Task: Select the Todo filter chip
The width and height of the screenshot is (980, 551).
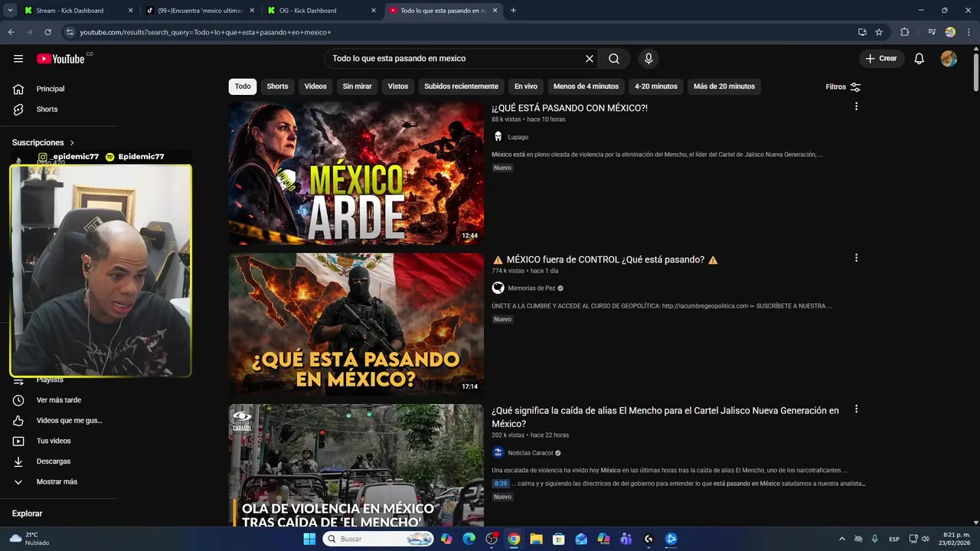Action: coord(243,86)
